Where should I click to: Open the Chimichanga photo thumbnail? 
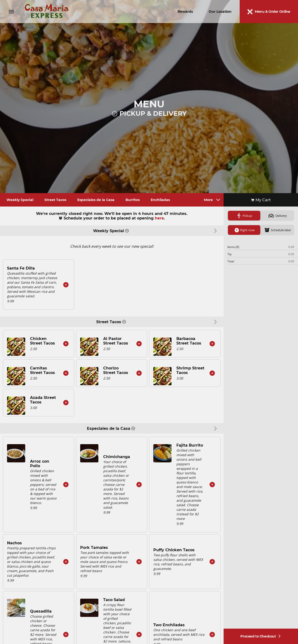coord(89,453)
